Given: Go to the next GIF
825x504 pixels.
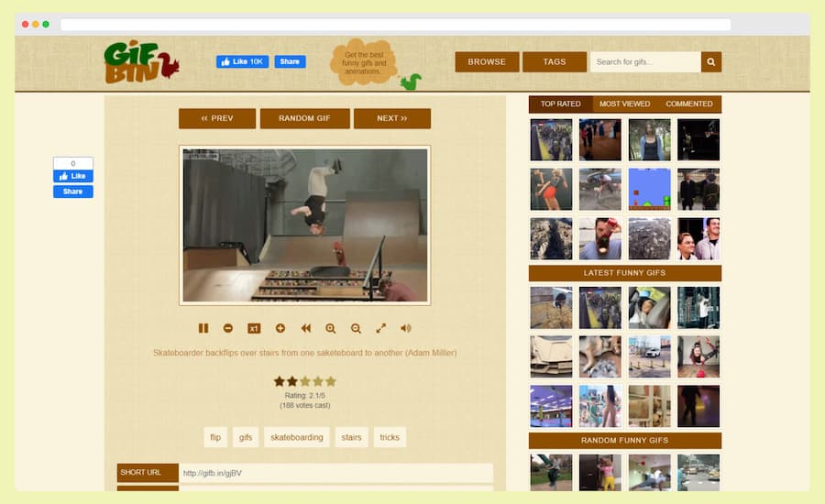Looking at the screenshot, I should [x=392, y=118].
